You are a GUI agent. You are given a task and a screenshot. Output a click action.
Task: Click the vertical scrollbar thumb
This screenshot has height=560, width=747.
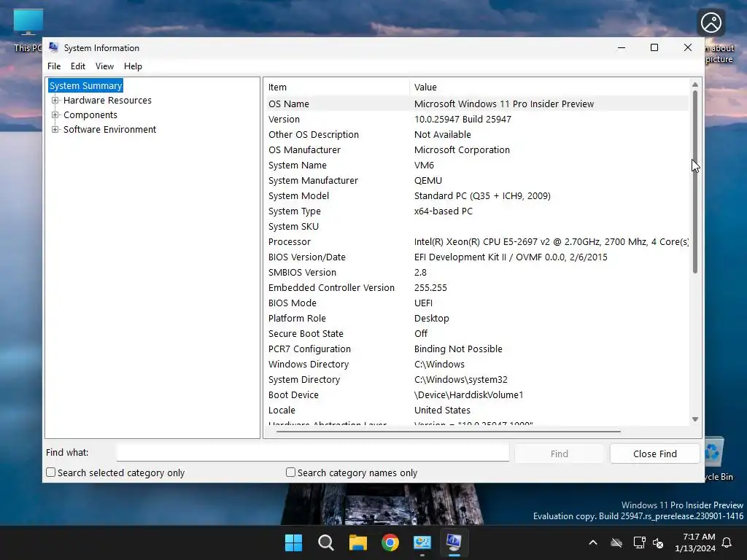coord(695,182)
